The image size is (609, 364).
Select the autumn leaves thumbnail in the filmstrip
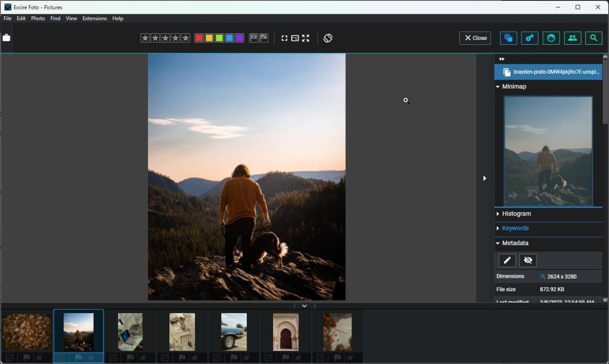pyautogui.click(x=27, y=332)
